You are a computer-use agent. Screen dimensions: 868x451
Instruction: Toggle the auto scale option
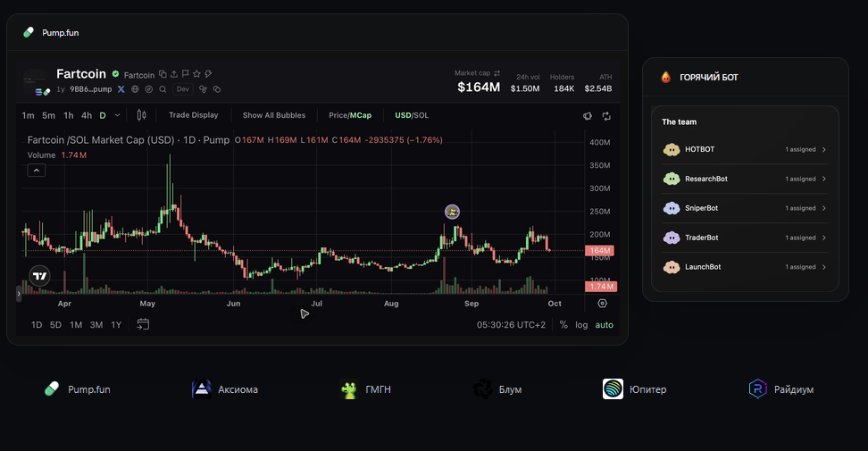click(x=604, y=325)
